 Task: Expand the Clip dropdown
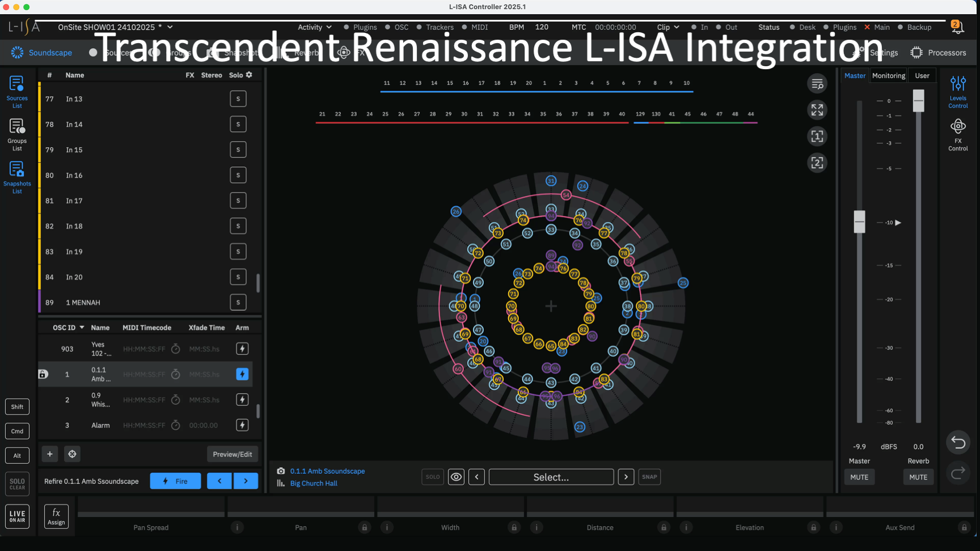pos(668,27)
